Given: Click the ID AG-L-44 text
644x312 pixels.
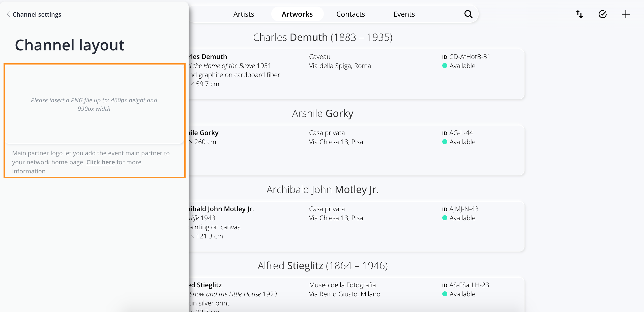Looking at the screenshot, I should tap(457, 133).
